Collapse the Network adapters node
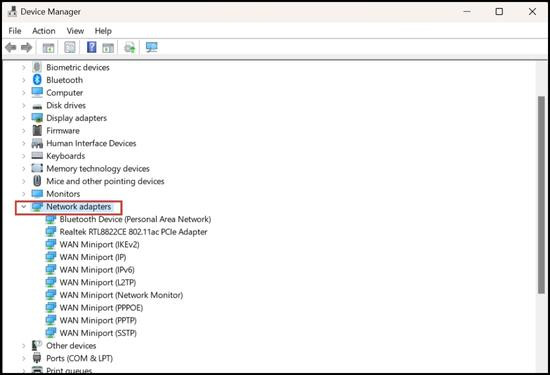550x375 pixels. point(24,207)
